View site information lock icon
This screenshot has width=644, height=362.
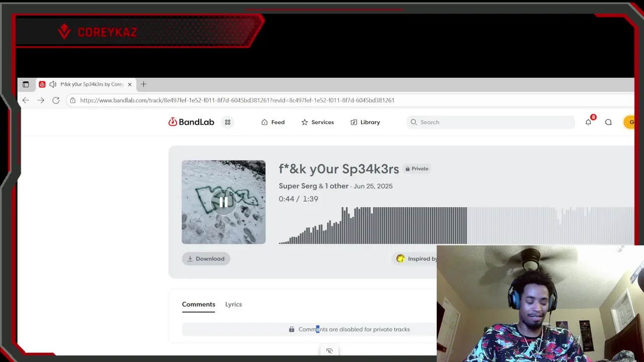(x=72, y=100)
